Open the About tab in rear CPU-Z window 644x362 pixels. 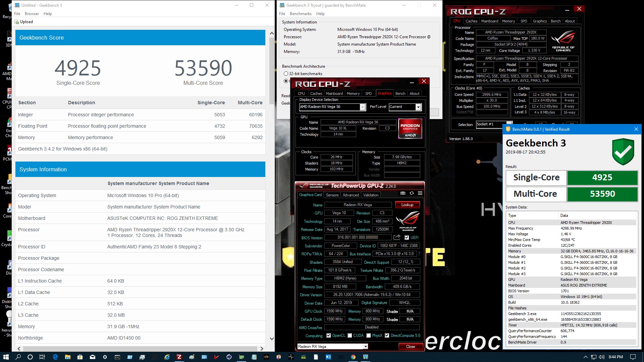(x=570, y=21)
